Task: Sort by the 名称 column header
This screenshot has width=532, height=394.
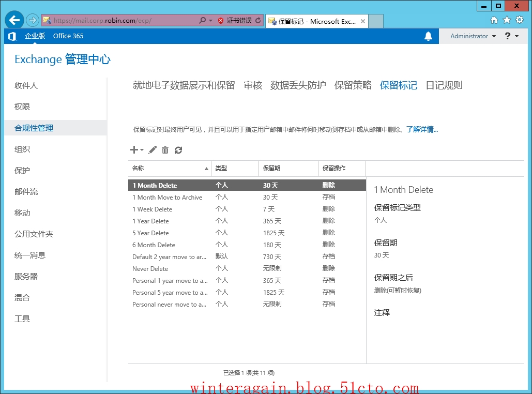Action: pos(170,169)
